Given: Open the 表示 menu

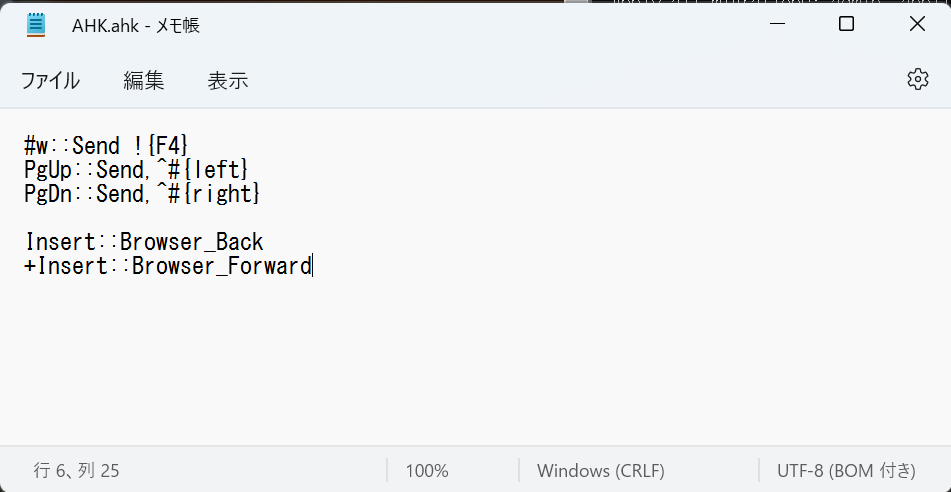Looking at the screenshot, I should 228,81.
